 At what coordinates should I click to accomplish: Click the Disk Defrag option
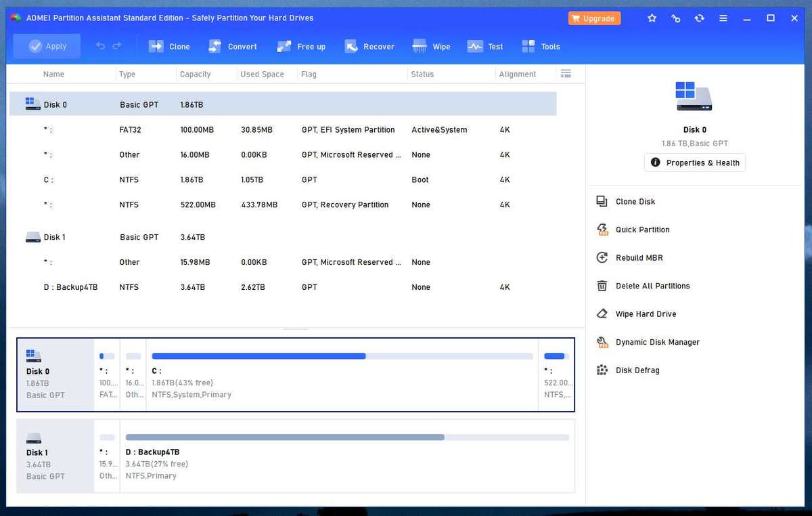pyautogui.click(x=628, y=370)
